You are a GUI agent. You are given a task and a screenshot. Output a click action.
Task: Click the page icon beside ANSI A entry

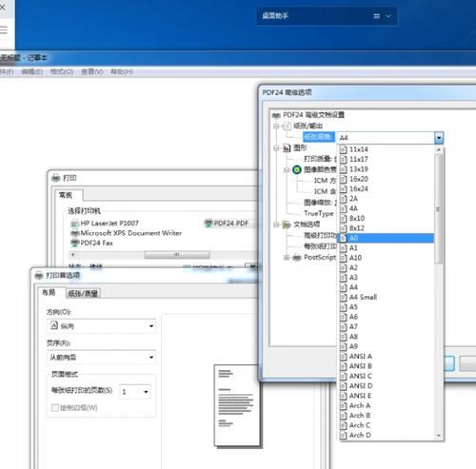[343, 357]
